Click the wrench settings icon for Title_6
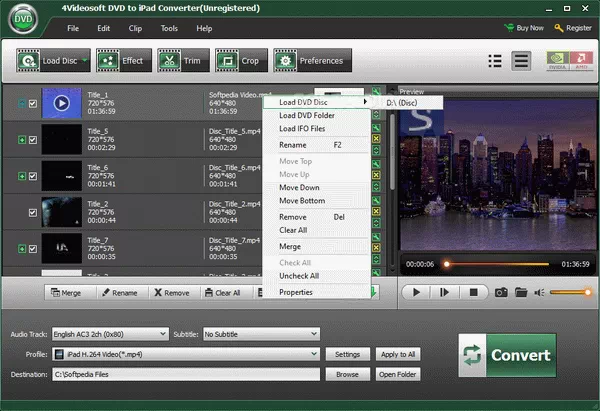This screenshot has height=411, width=600. pos(376,165)
